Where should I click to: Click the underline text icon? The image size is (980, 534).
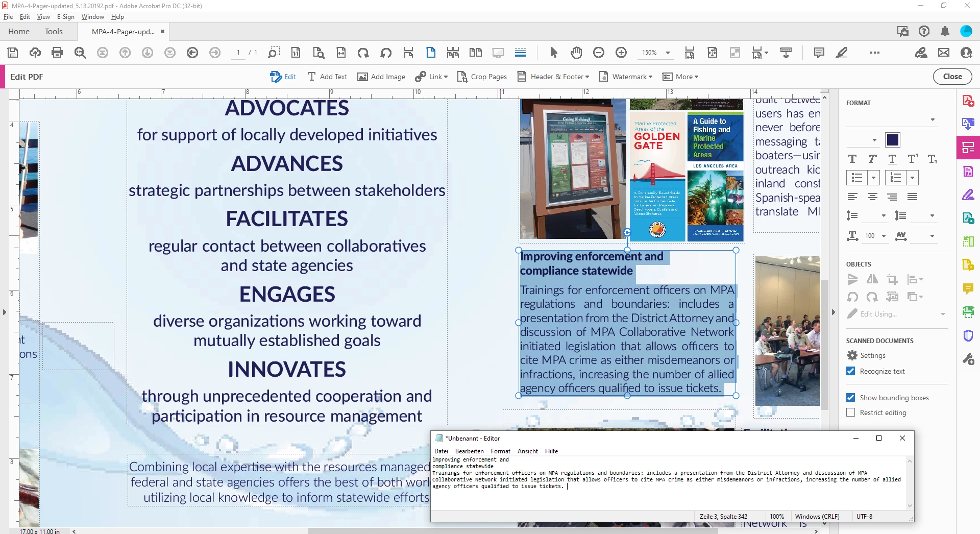point(892,159)
